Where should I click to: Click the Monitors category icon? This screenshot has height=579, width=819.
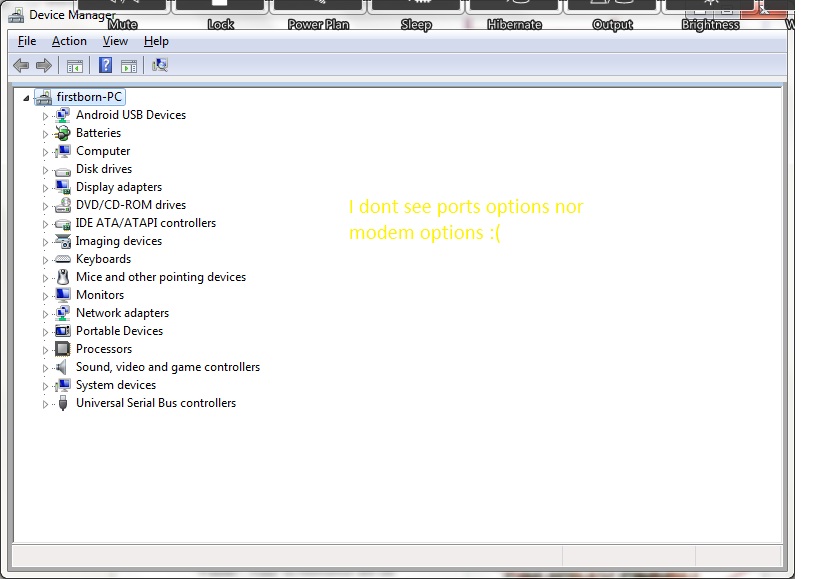tap(63, 295)
